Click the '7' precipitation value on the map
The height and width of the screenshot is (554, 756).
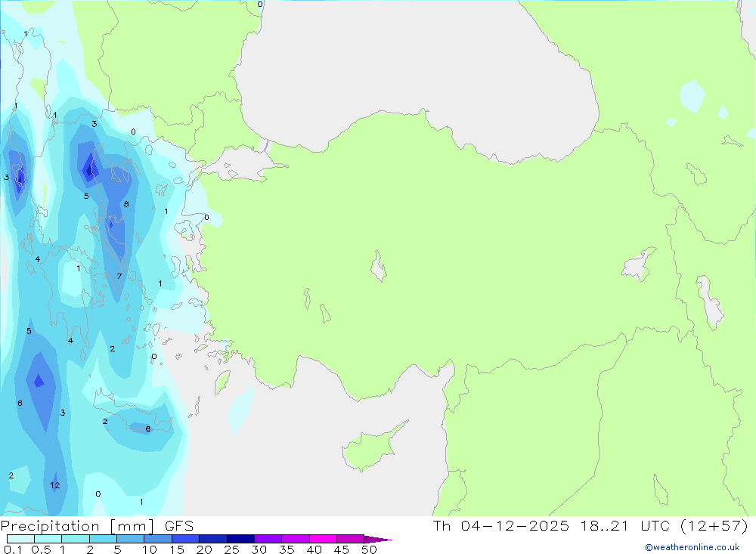119,277
